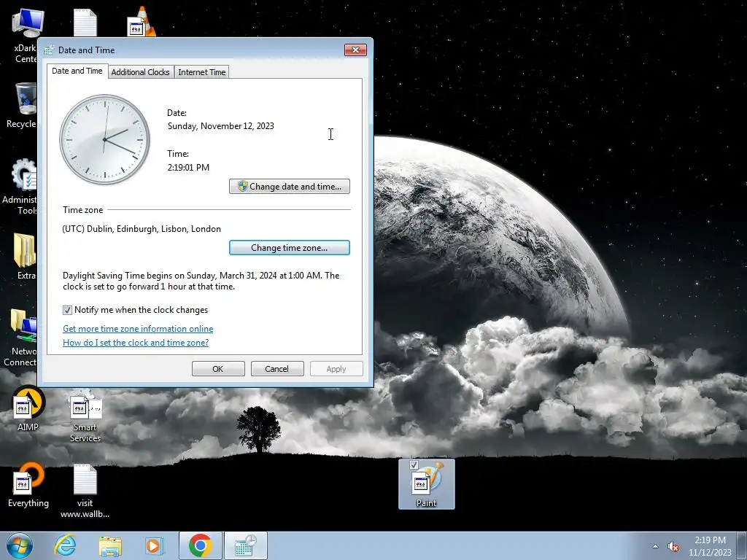Click the time zone text (UTC) Dublin, Edinburgh
The height and width of the screenshot is (560, 747).
click(x=142, y=229)
